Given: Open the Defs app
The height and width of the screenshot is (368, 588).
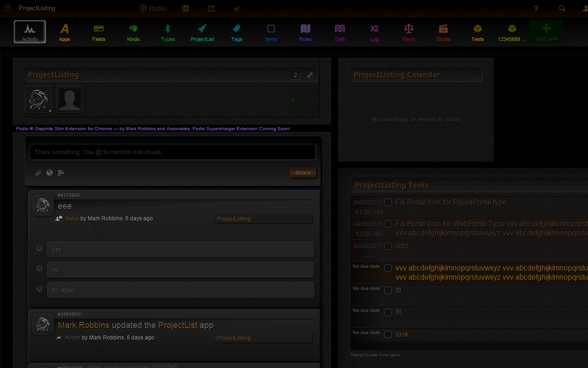Looking at the screenshot, I should point(340,32).
